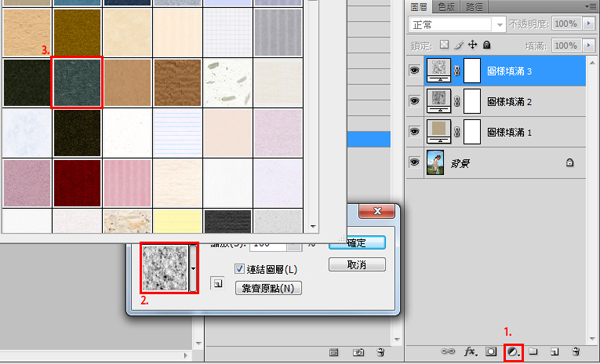The width and height of the screenshot is (600, 364).
Task: Click the 確定 button
Action: [x=357, y=243]
